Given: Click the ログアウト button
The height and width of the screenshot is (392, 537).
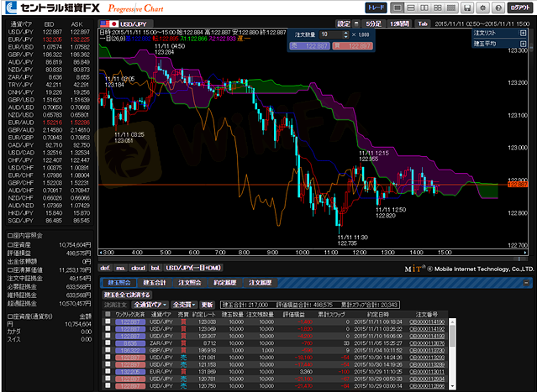Looking at the screenshot, I should pos(519,7).
